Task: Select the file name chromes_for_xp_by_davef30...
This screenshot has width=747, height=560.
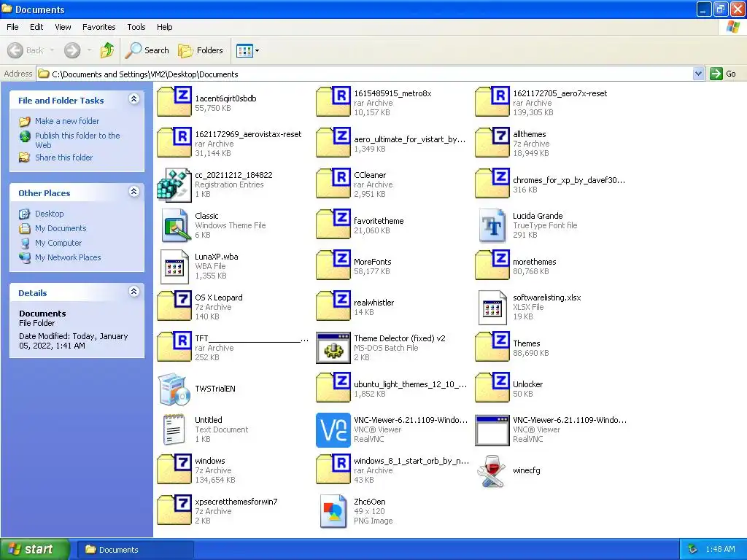Action: pyautogui.click(x=569, y=180)
